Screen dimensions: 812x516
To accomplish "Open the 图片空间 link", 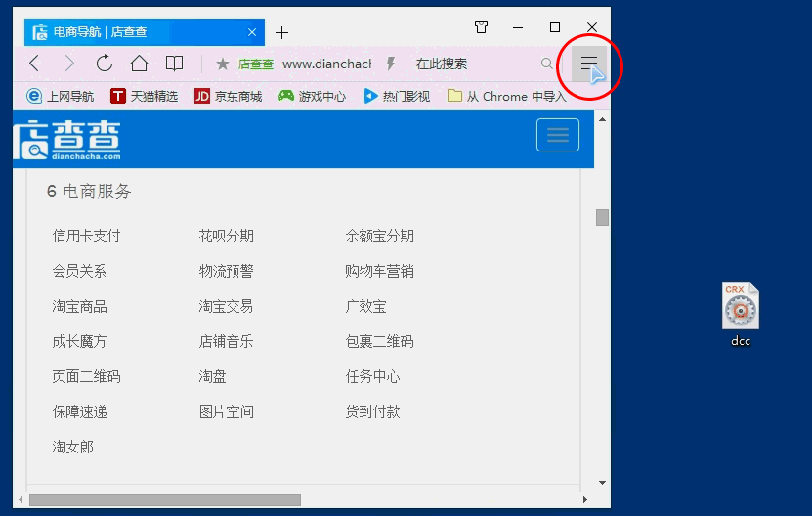I will (227, 411).
